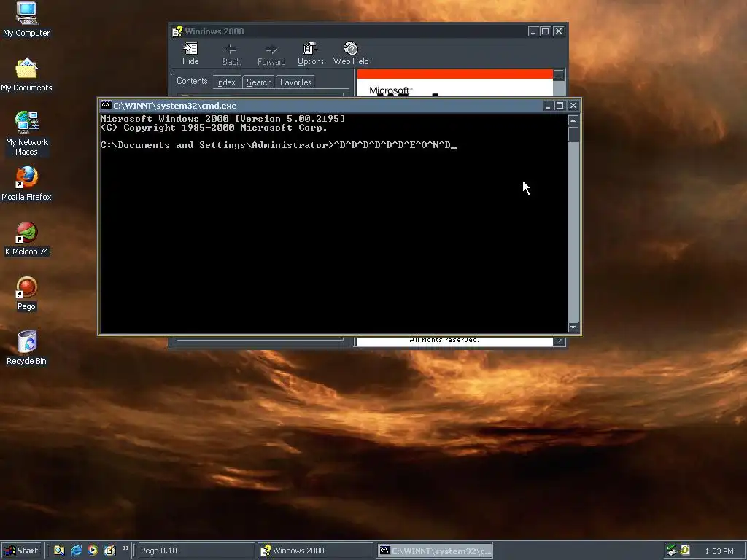Switch to cmd.exe taskbar button
747x560 pixels.
coord(435,551)
